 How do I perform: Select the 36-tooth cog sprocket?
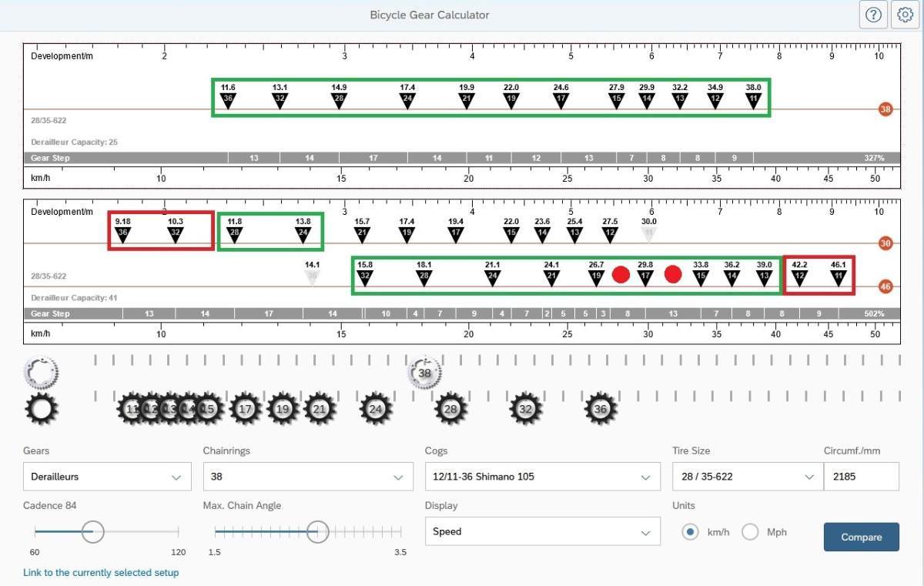pyautogui.click(x=601, y=410)
